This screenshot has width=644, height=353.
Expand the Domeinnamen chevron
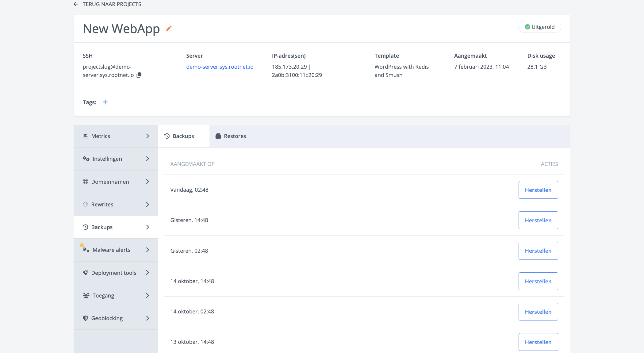148,182
